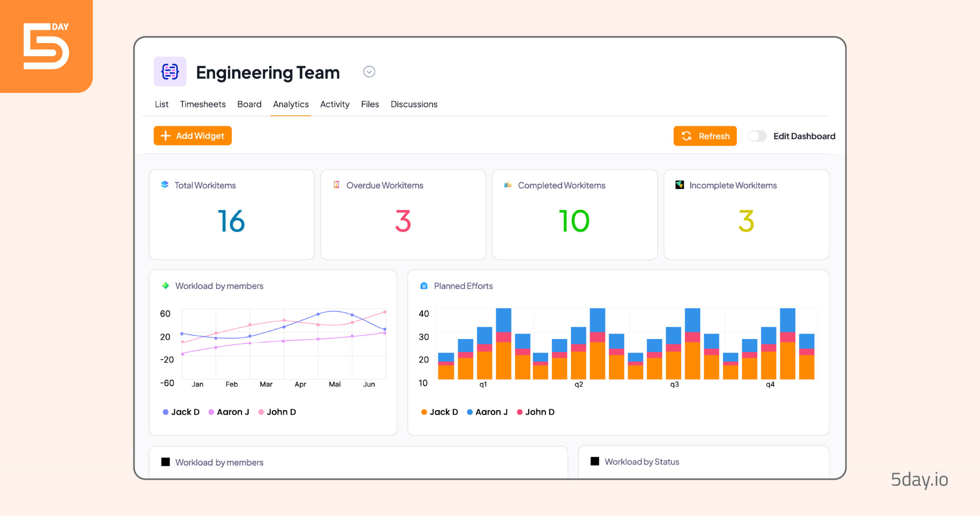980x516 pixels.
Task: Click the 5day.io watermark link
Action: (x=920, y=480)
